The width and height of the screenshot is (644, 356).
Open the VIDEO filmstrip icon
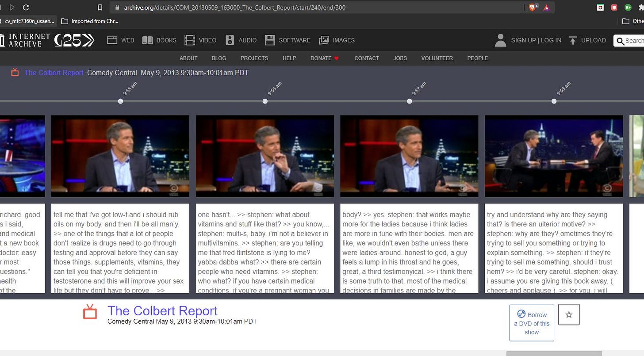coord(190,40)
